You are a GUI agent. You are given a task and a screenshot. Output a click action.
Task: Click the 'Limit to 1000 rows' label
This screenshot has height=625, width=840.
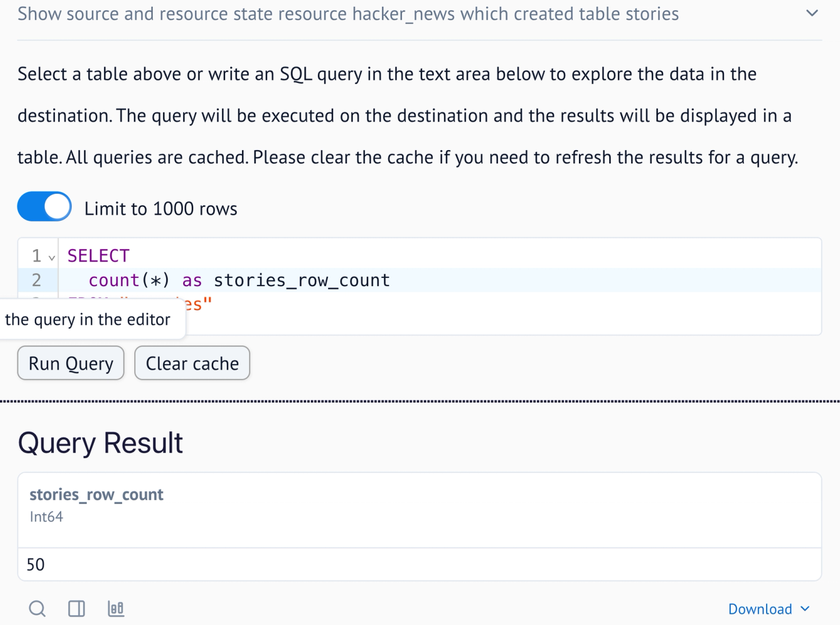tap(161, 209)
